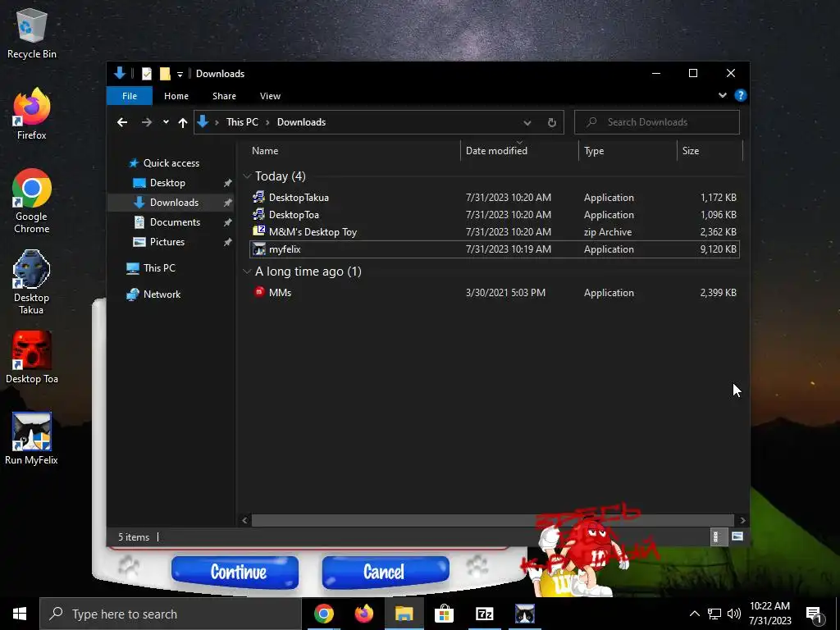Image resolution: width=840 pixels, height=630 pixels.
Task: Select the DesktopTakua file
Action: coord(495,198)
